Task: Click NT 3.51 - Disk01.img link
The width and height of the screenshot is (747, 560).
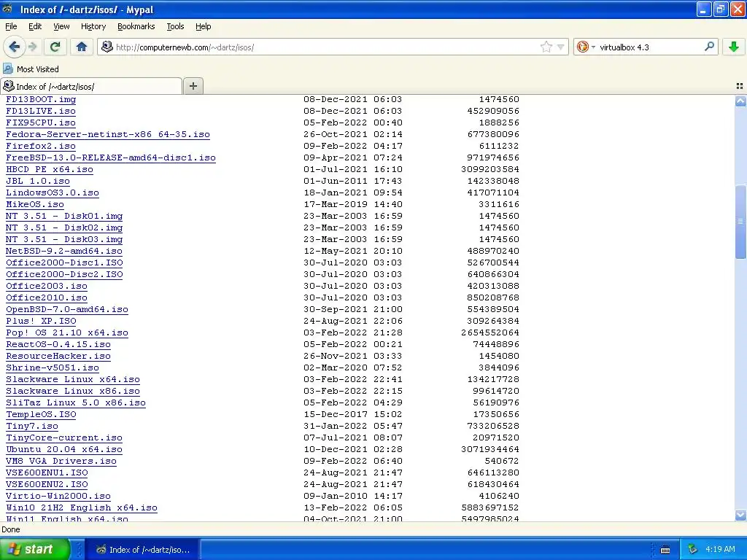Action: tap(64, 216)
